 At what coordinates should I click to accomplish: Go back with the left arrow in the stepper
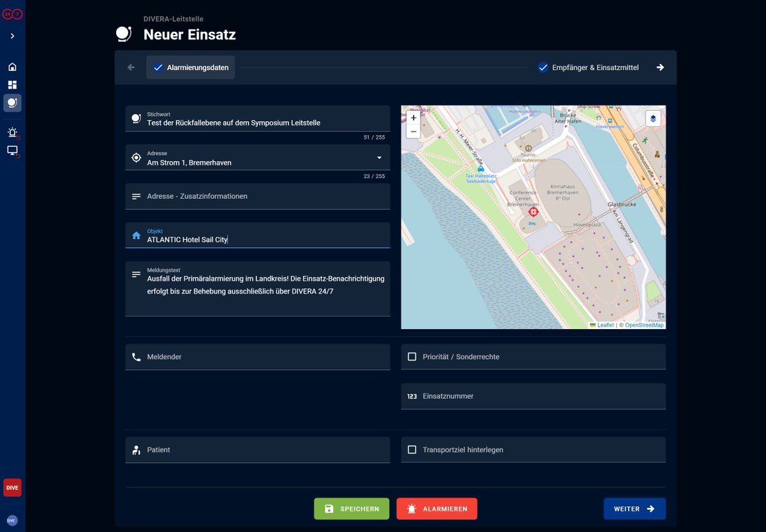(131, 68)
